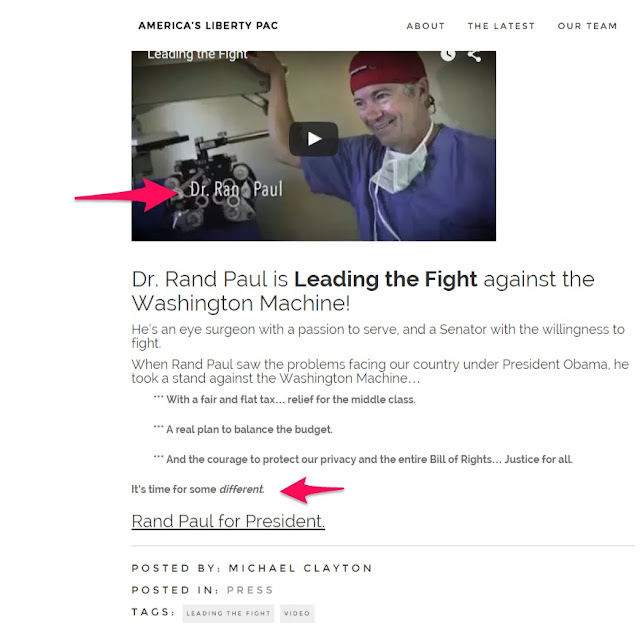
Task: Play the Leading the Fight video
Action: pyautogui.click(x=313, y=139)
